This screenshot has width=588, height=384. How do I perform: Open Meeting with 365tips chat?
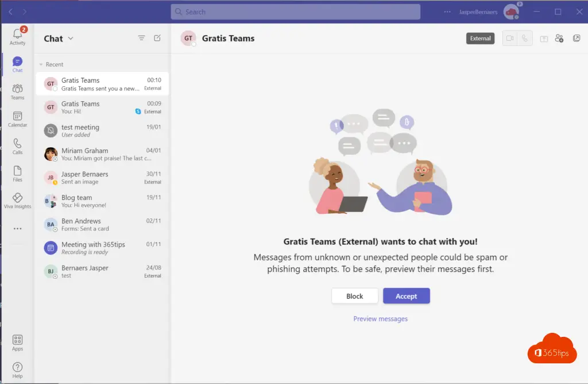click(102, 248)
